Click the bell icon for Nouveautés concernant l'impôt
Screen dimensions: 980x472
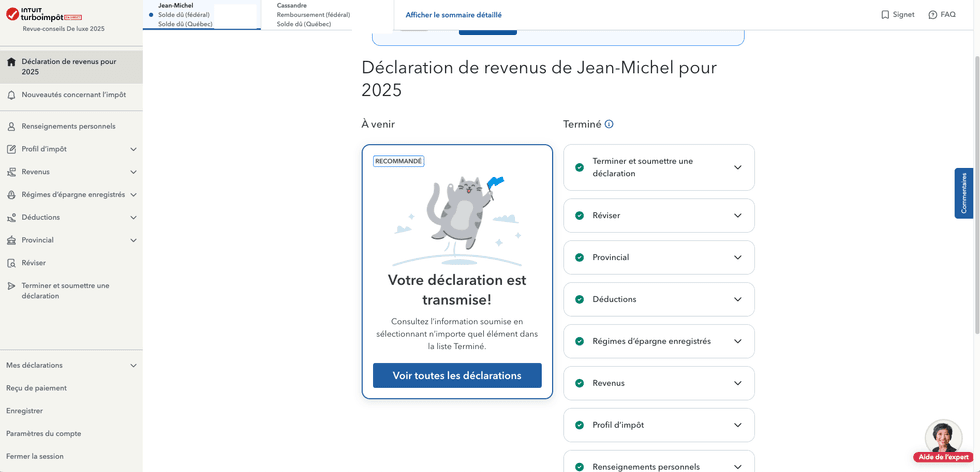tap(12, 95)
